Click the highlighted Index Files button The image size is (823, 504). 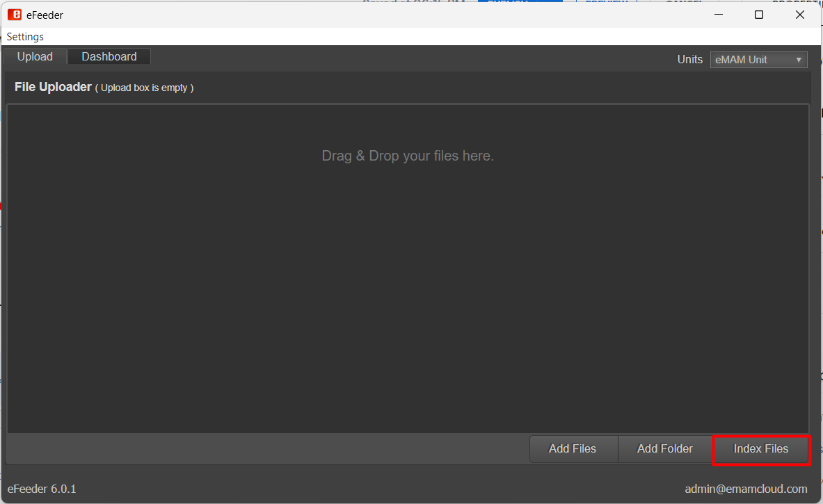761,449
